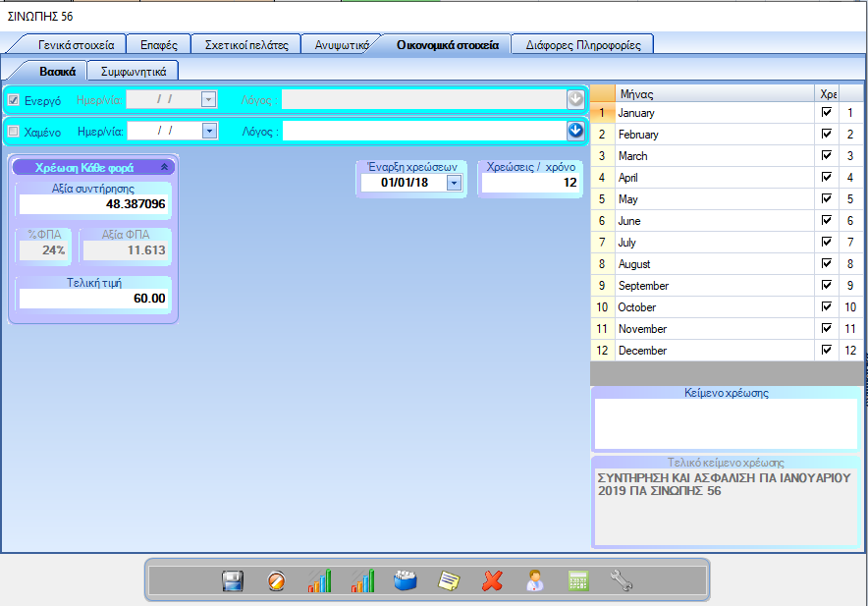Click the Μήνας column header
This screenshot has height=606, width=868.
tap(714, 93)
